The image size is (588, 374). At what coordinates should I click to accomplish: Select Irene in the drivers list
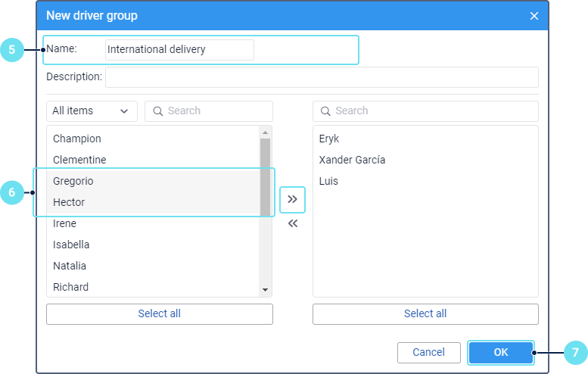tap(64, 223)
